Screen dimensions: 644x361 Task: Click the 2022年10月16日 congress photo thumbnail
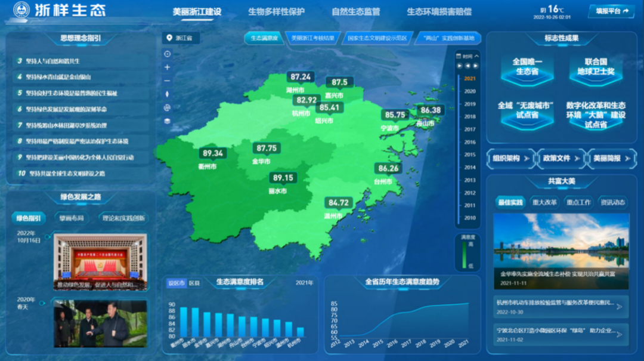pos(100,261)
